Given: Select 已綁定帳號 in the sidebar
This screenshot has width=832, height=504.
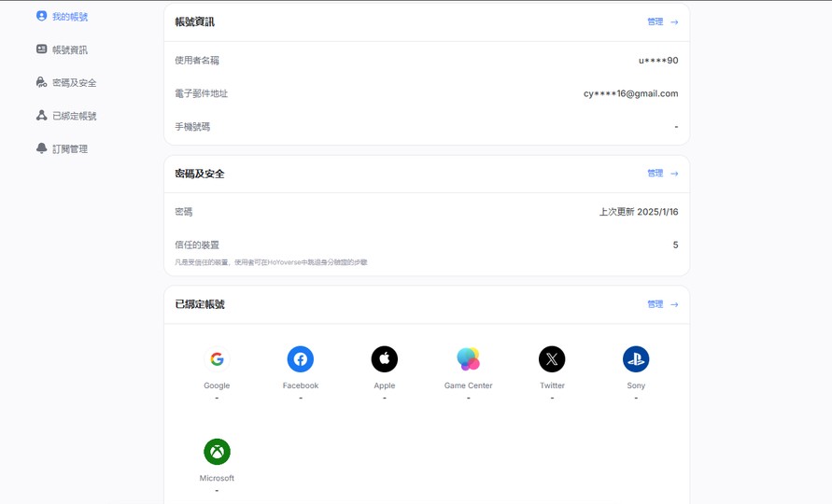Looking at the screenshot, I should coord(73,116).
